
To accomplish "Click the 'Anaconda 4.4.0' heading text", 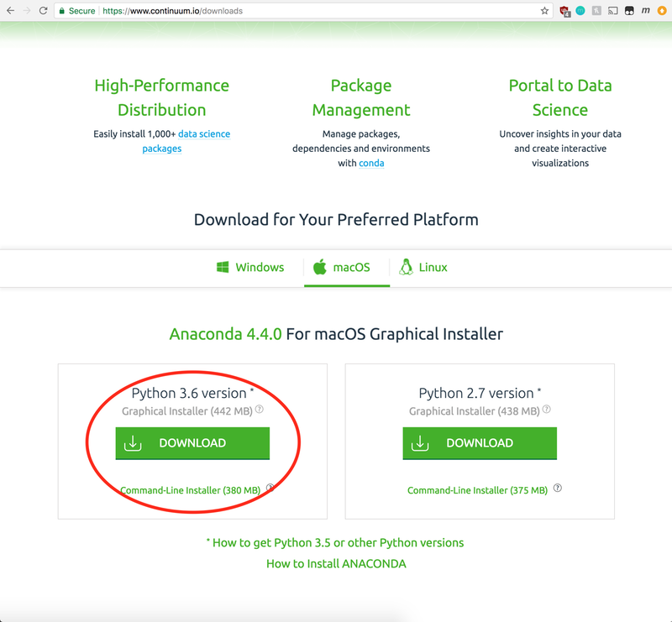I will click(x=225, y=334).
